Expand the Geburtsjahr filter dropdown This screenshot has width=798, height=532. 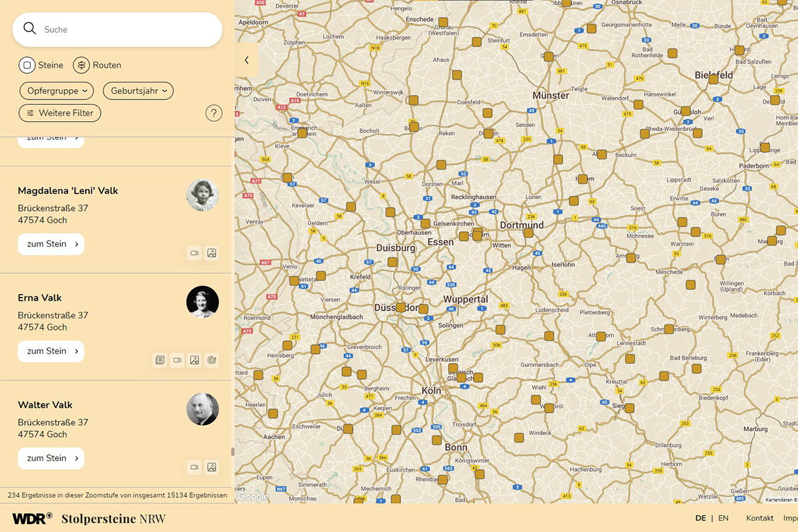coord(138,90)
